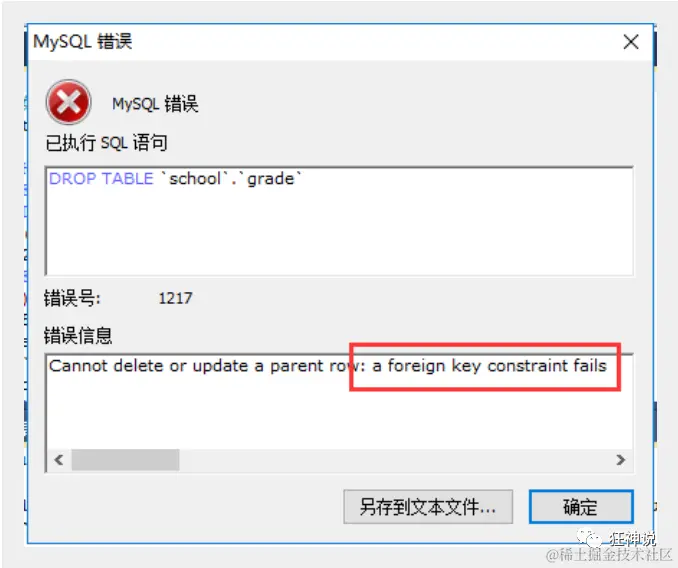Click the 已执行 SQL 语句 label
Image resolution: width=678 pixels, height=568 pixels.
pyautogui.click(x=106, y=143)
